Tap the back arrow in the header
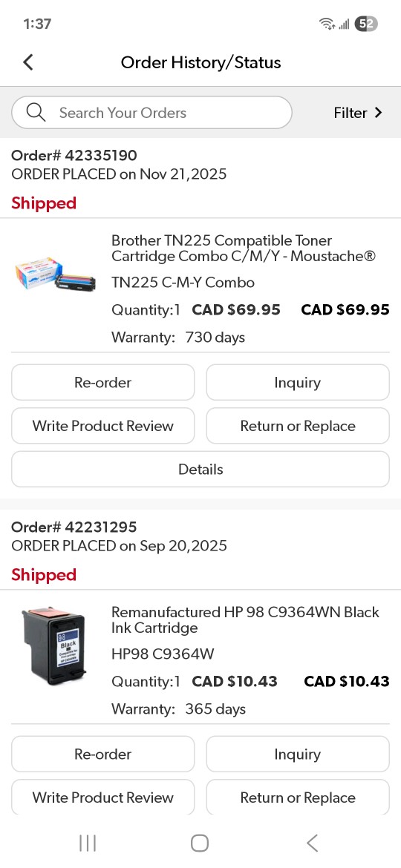Image resolution: width=401 pixels, height=868 pixels. click(28, 62)
